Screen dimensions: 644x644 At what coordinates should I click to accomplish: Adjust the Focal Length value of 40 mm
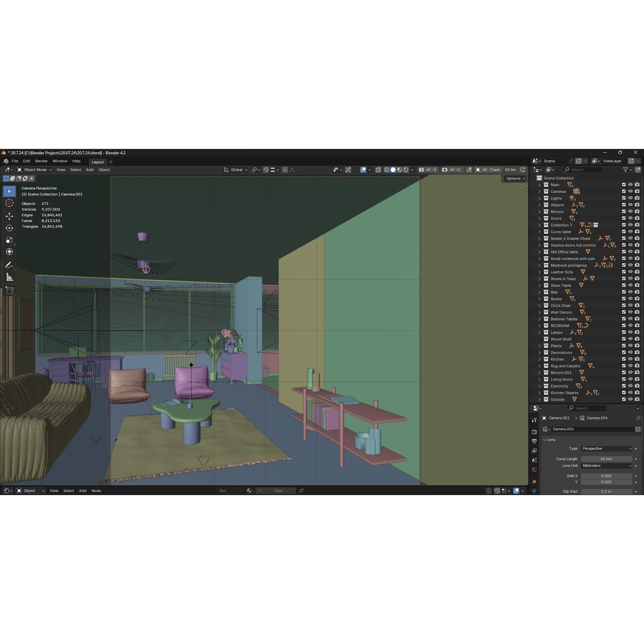[606, 459]
